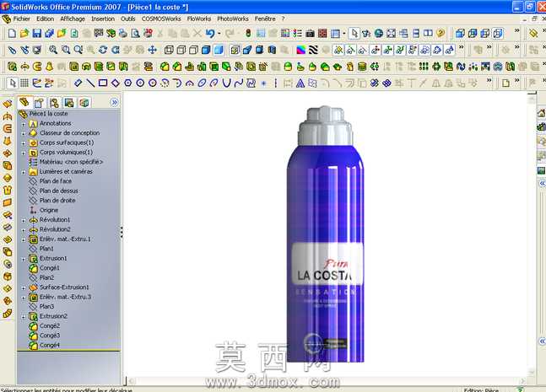This screenshot has height=392, width=546.
Task: Select the Point sketch tool
Action: 263,83
